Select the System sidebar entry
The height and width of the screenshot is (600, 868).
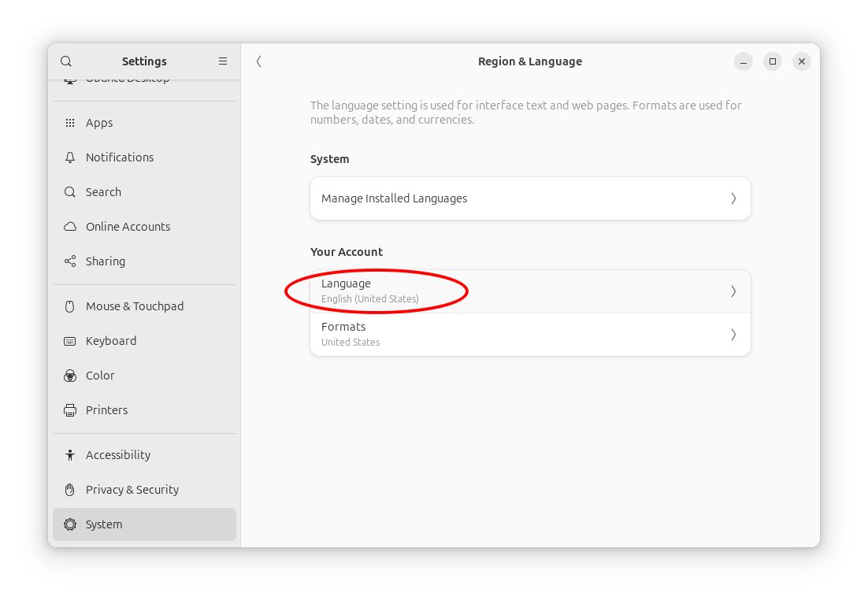[x=144, y=524]
